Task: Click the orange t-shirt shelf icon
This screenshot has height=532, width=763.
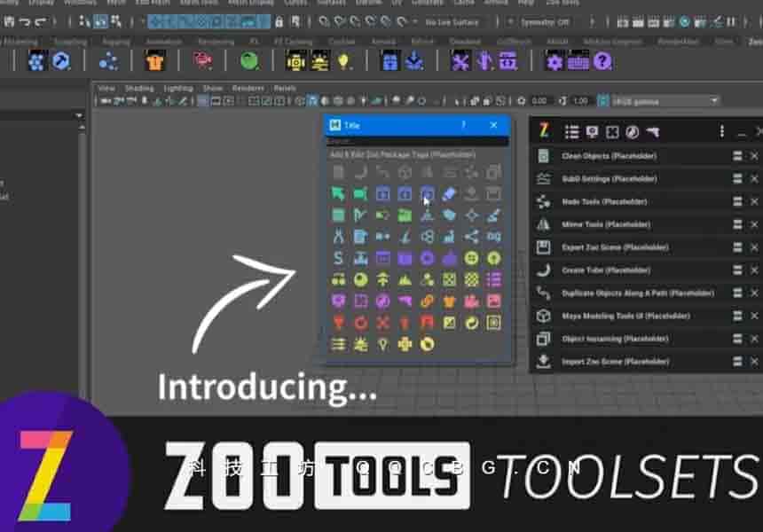Action: click(154, 61)
